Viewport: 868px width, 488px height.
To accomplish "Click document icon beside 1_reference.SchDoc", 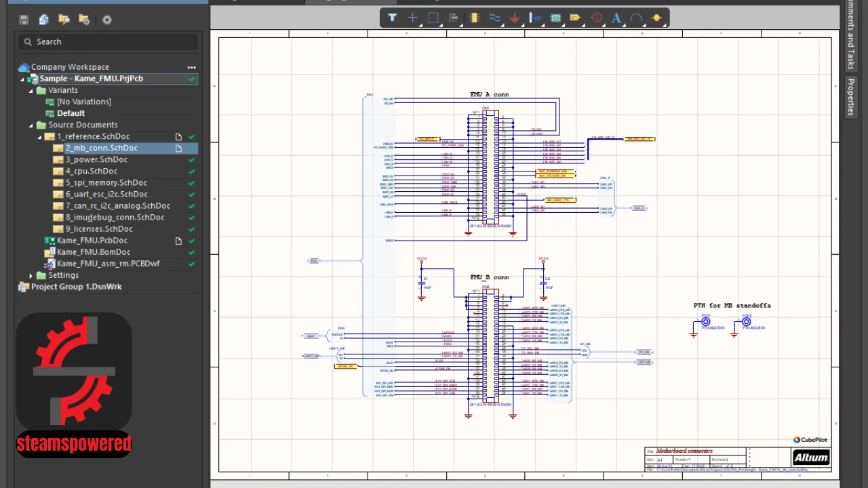I will (x=179, y=136).
